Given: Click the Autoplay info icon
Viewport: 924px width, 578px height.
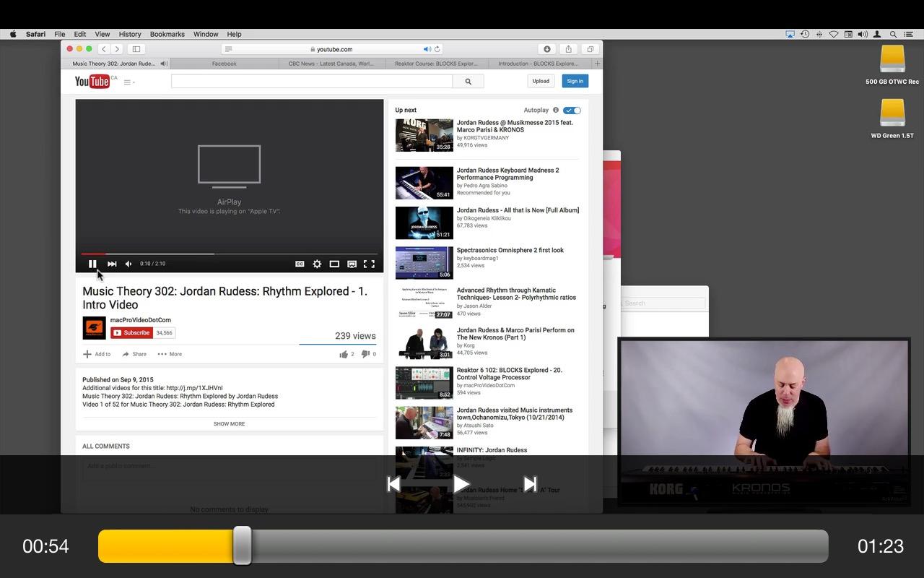Looking at the screenshot, I should click(556, 111).
